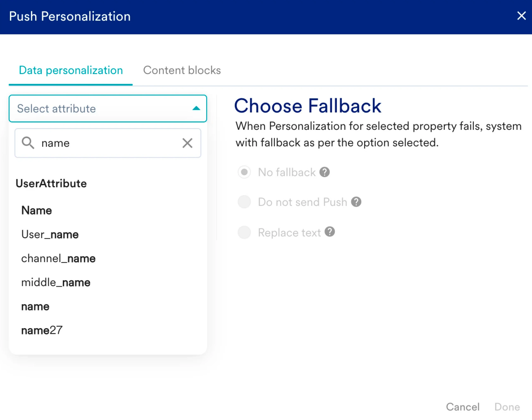Pick channel_name from attribute list
This screenshot has width=532, height=420.
click(x=58, y=258)
